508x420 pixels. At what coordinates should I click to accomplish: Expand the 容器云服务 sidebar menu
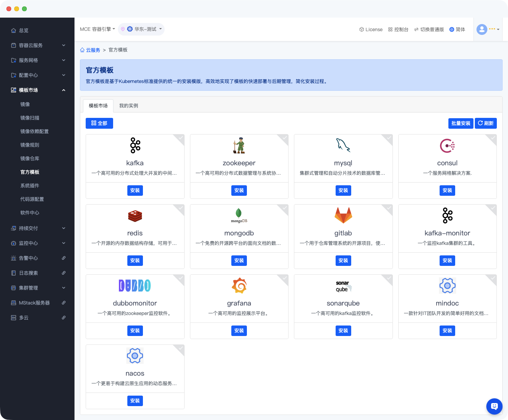coord(37,45)
